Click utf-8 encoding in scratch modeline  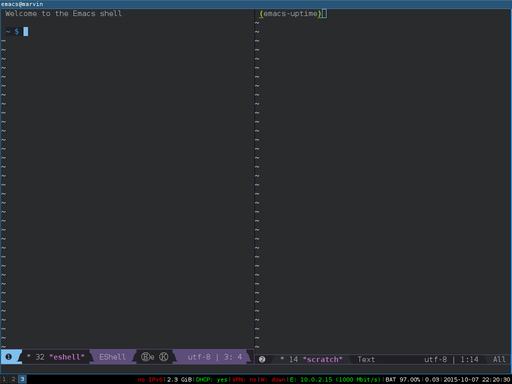coord(435,359)
